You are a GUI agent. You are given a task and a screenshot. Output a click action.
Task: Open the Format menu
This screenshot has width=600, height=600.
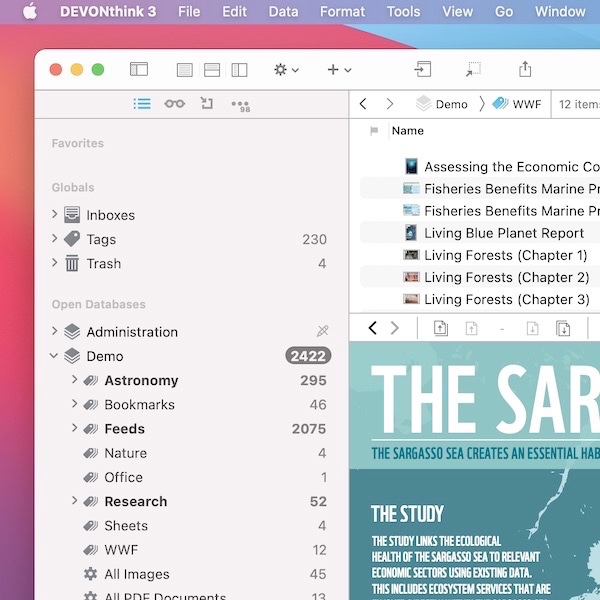click(342, 12)
